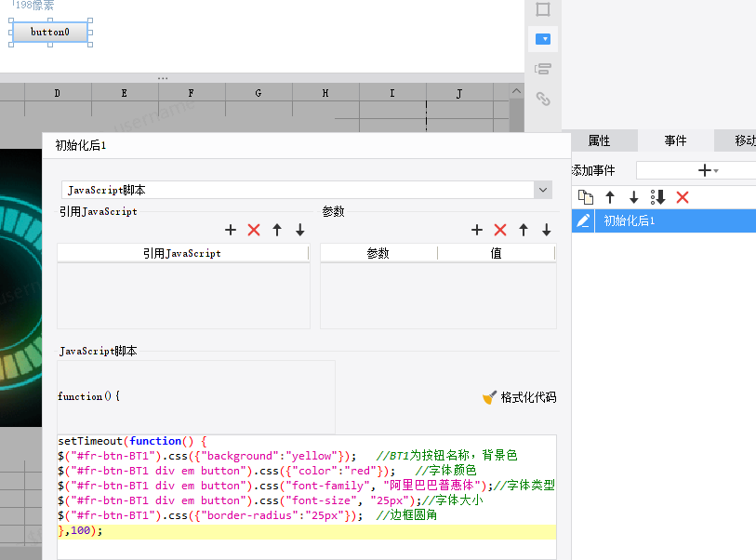Open the JavaScript脚本 type dropdown
The width and height of the screenshot is (756, 560).
[543, 190]
